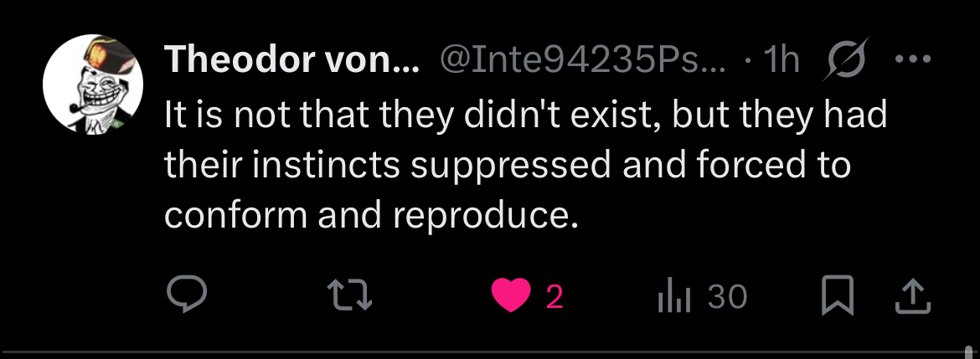
Task: Click the view count number 30
Action: point(727,296)
